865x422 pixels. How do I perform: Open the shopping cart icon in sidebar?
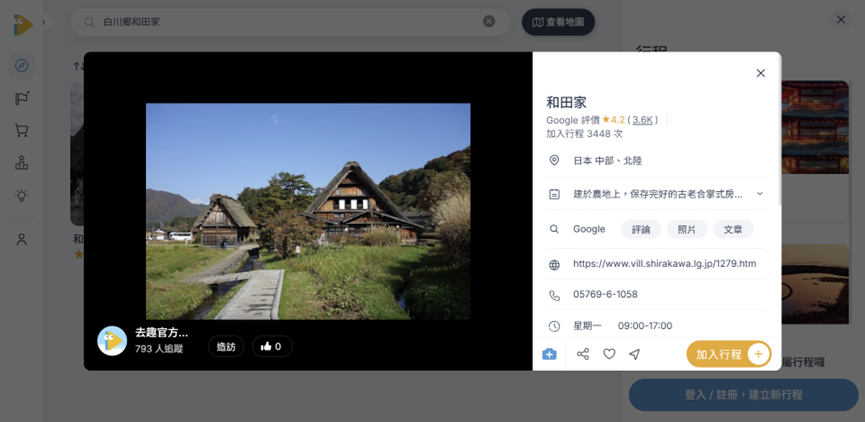click(x=22, y=130)
